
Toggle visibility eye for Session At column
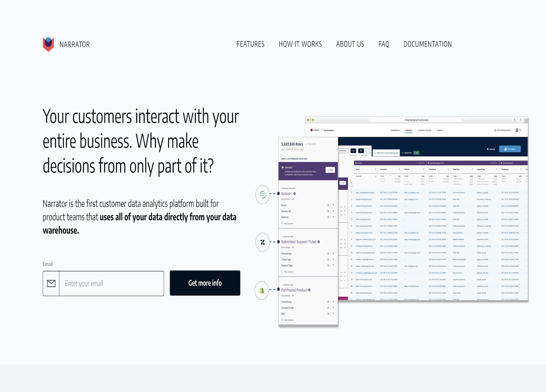click(328, 211)
